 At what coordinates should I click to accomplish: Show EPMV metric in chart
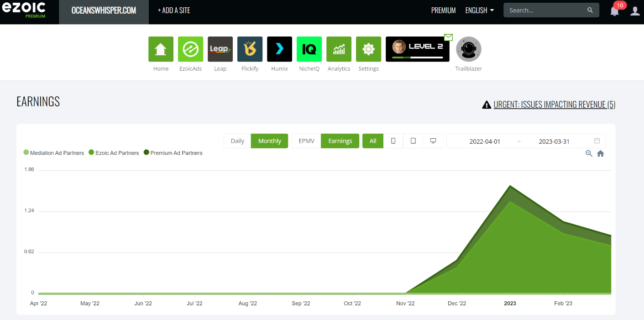coord(306,141)
